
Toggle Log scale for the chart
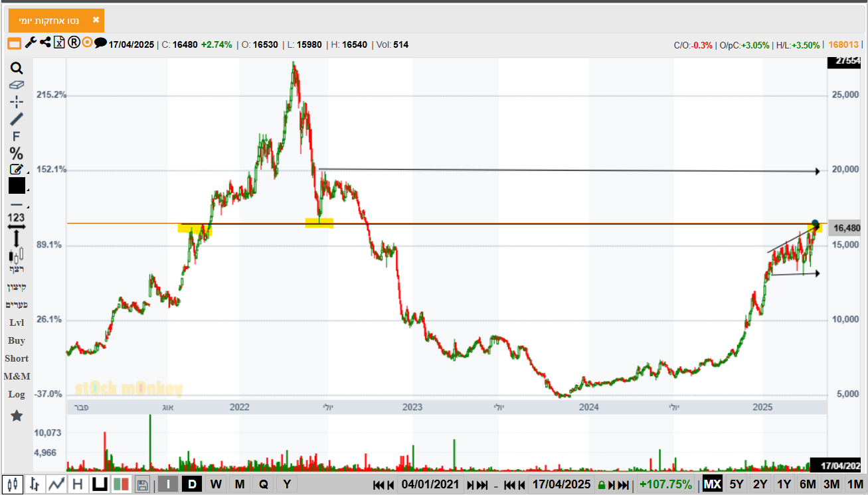click(x=17, y=394)
